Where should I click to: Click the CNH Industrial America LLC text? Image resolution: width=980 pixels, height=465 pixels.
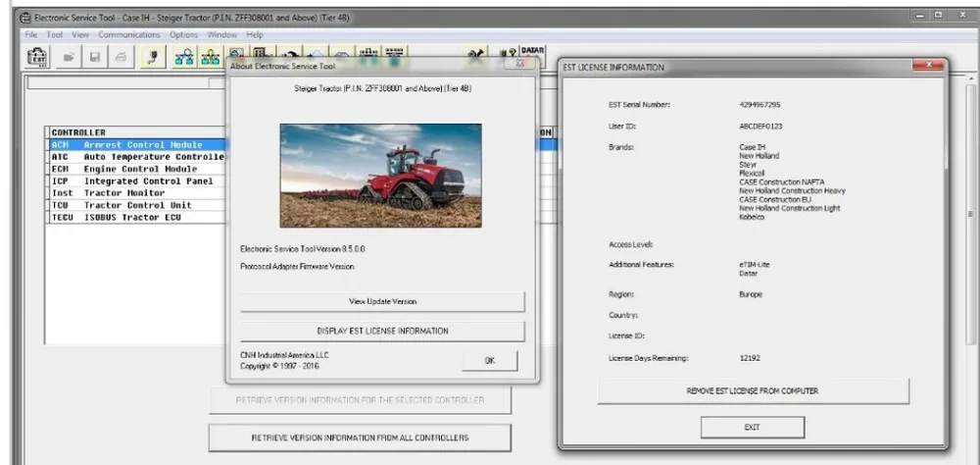[284, 355]
